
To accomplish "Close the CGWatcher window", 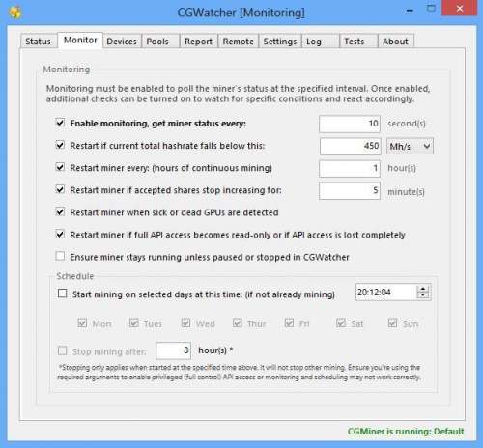I will 460,8.
